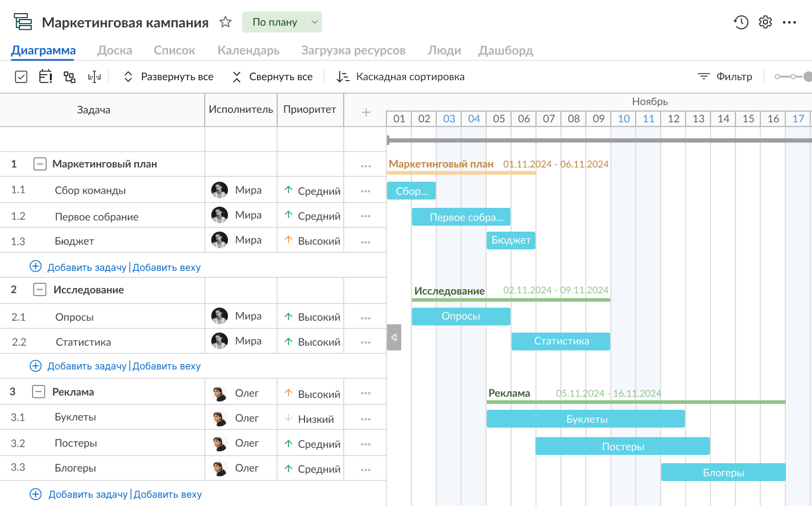The width and height of the screenshot is (812, 506).
Task: Switch to the Доска tab
Action: (x=115, y=50)
